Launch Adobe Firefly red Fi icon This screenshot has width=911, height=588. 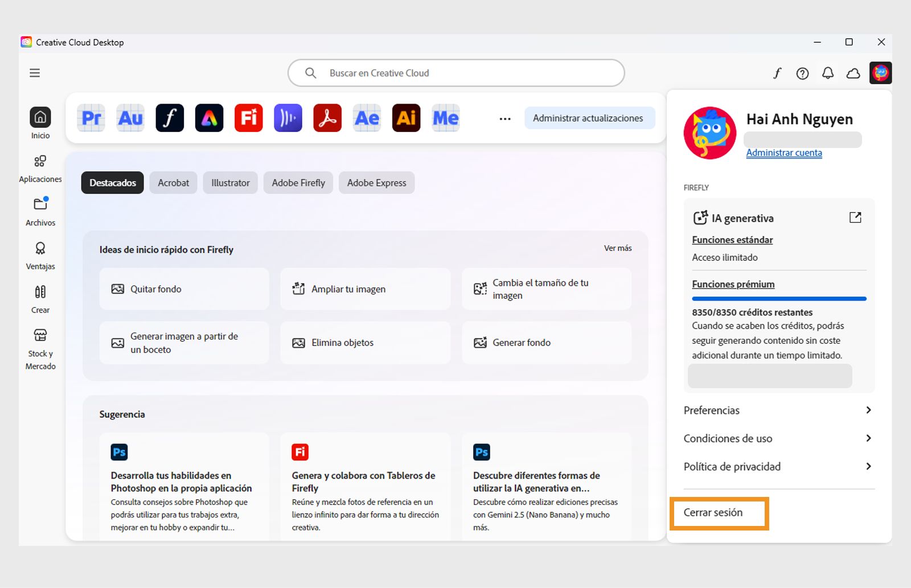(x=249, y=118)
